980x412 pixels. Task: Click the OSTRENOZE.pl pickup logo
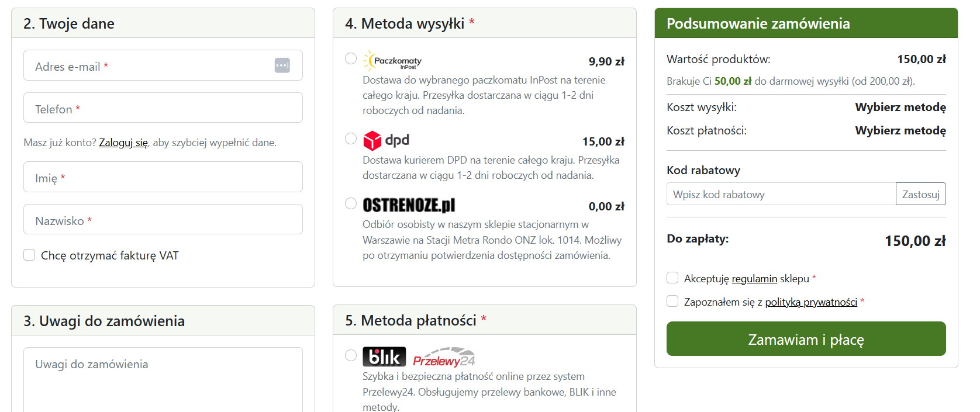pos(409,205)
